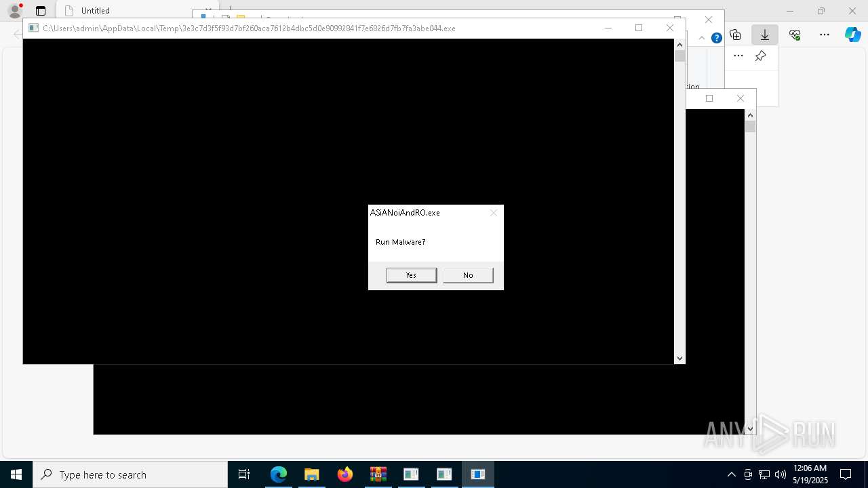Viewport: 868px width, 488px height.
Task: Close the ASiANoiAndRO.exe dialog
Action: coord(494,213)
